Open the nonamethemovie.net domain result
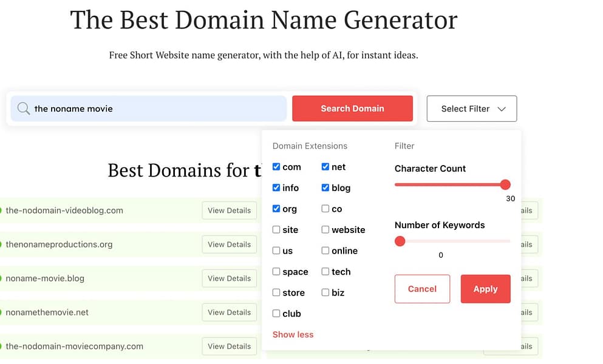 click(47, 312)
